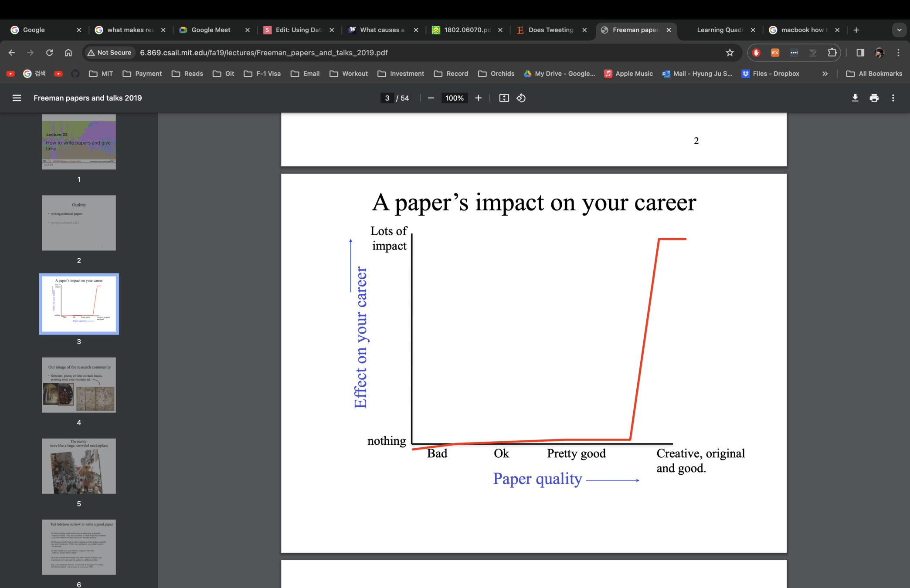Zoom out with the minus icon
The image size is (910, 588).
tap(431, 98)
